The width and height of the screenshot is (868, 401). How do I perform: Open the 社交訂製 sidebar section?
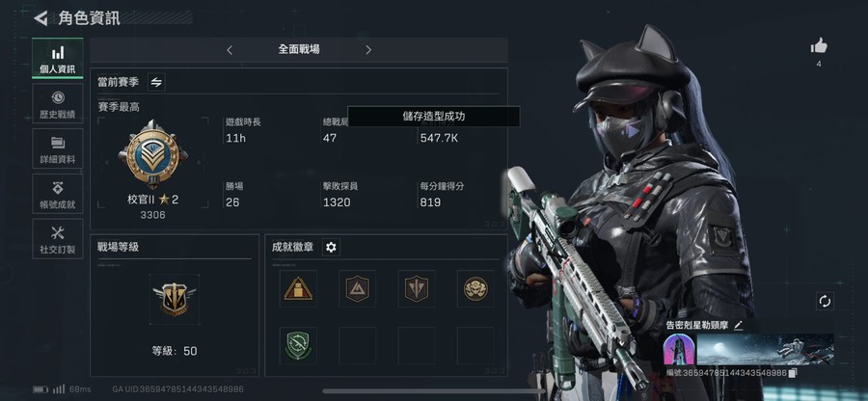58,239
